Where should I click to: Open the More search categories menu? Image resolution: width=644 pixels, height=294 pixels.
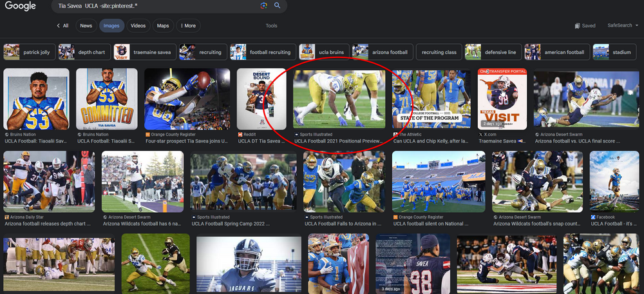(x=187, y=26)
